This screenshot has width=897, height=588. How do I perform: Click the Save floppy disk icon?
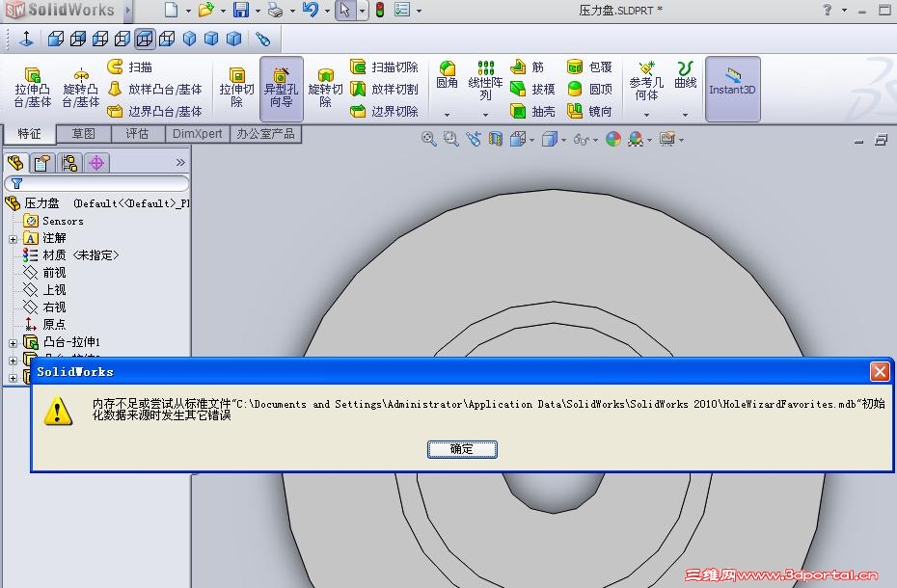point(241,10)
